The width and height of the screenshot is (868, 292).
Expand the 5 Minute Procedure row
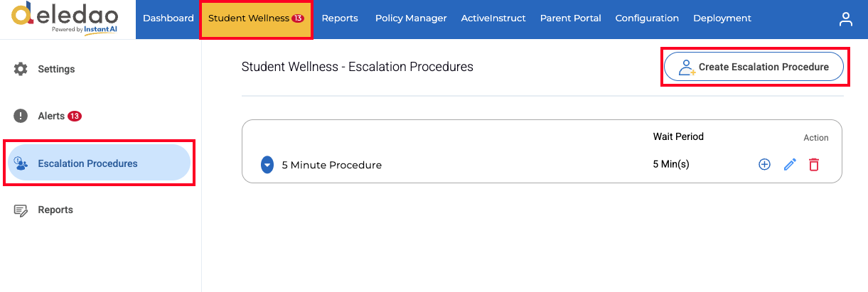click(267, 165)
